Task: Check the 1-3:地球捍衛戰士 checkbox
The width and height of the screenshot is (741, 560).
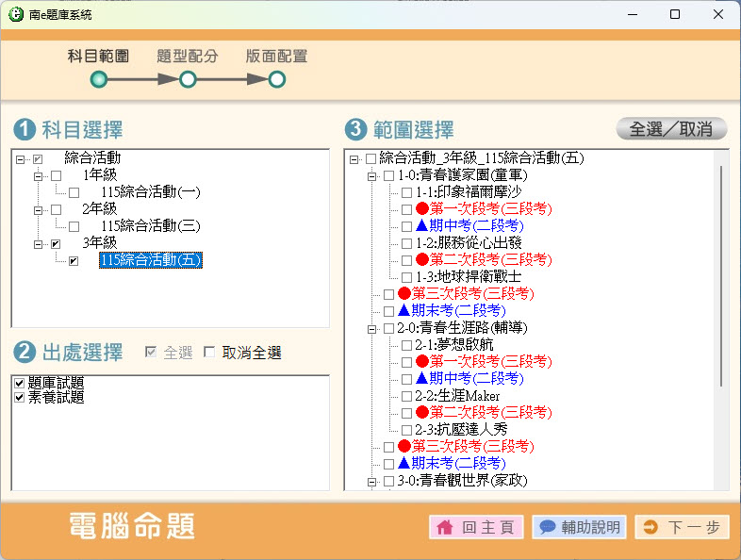Action: 406,277
